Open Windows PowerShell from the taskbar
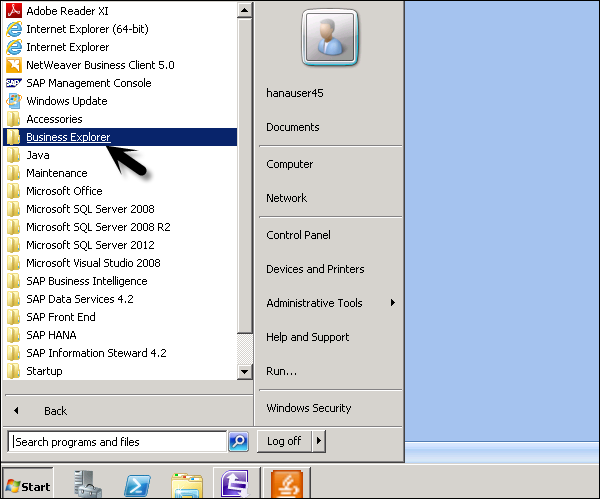 click(137, 484)
